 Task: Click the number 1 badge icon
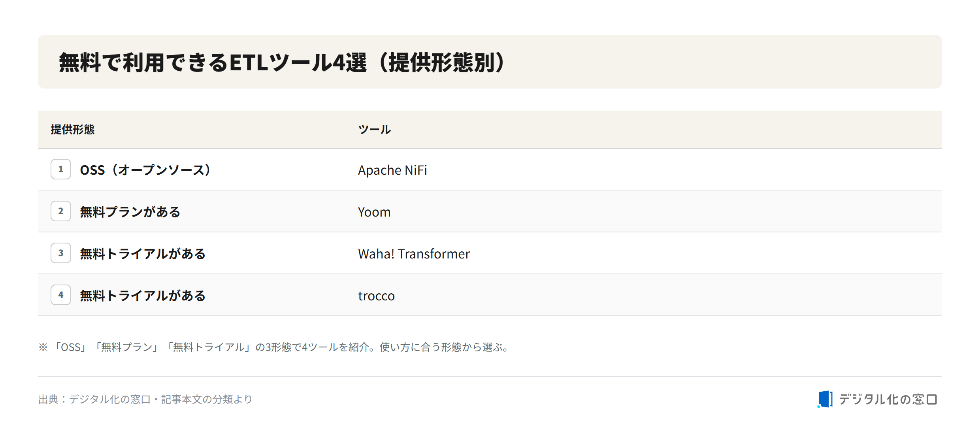pos(61,169)
